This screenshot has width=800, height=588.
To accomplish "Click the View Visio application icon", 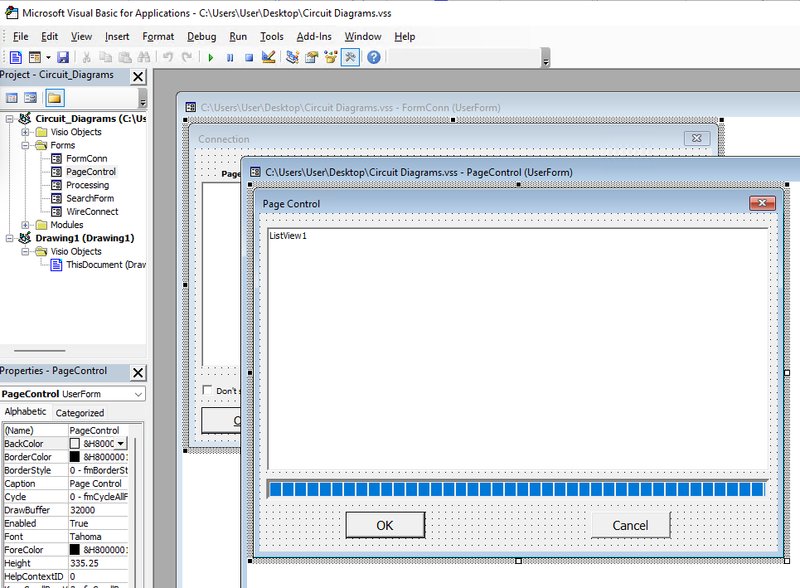I will [x=16, y=57].
